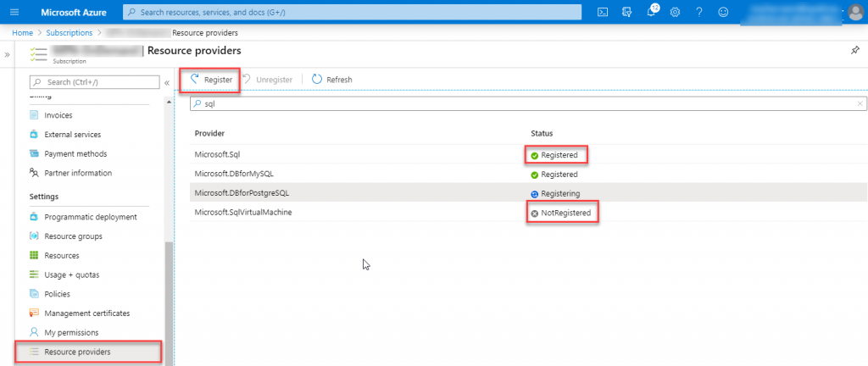Select the Microsoft.SqlVirtualMachine provider row
Image resolution: width=868 pixels, height=366 pixels.
527,213
